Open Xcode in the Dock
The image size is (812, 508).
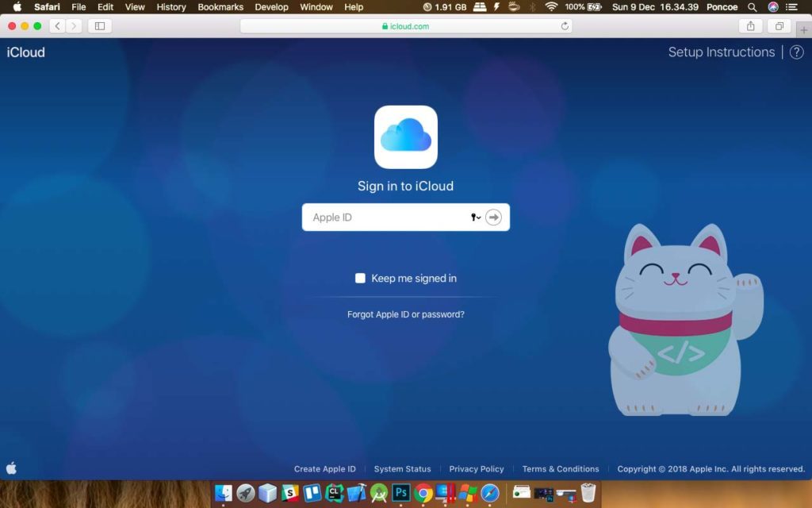click(356, 493)
